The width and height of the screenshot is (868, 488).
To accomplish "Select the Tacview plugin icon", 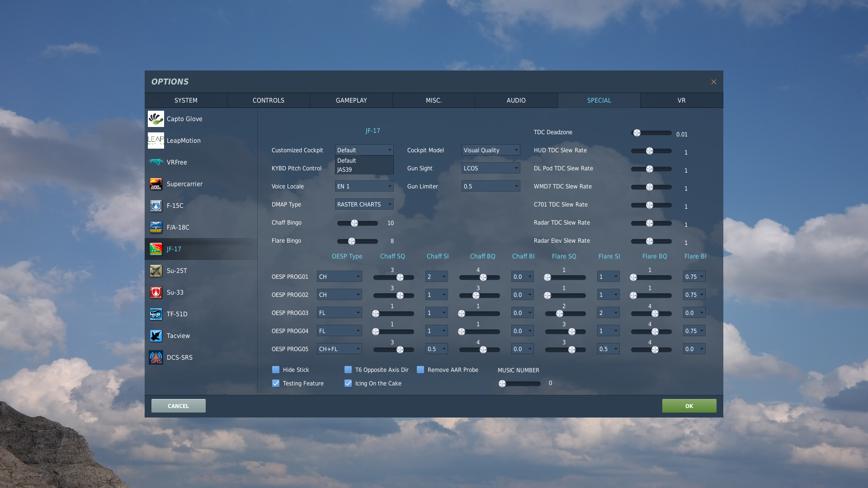I will point(156,336).
